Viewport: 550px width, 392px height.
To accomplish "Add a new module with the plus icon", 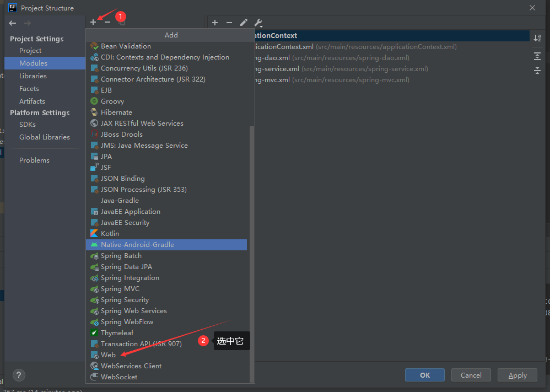I will tap(93, 22).
